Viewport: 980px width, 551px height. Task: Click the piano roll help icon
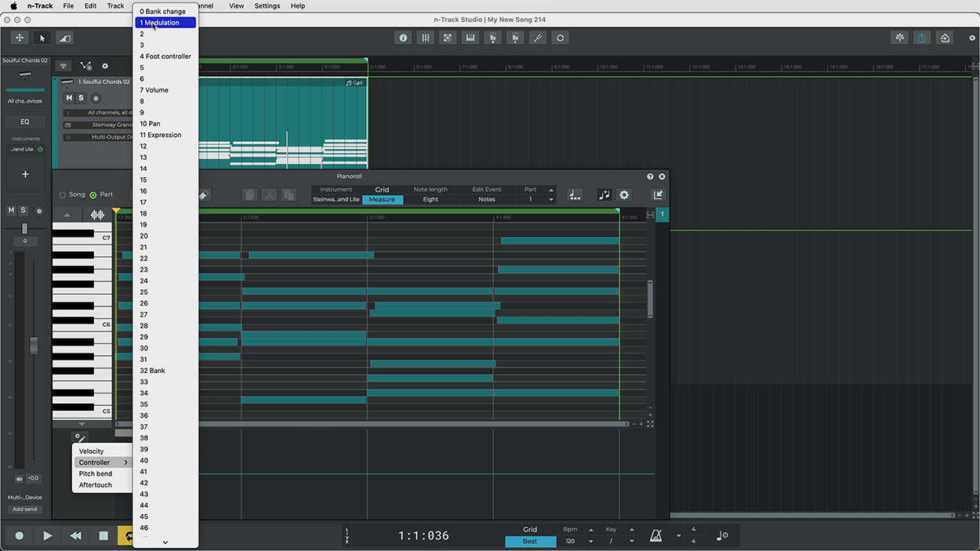pos(650,177)
